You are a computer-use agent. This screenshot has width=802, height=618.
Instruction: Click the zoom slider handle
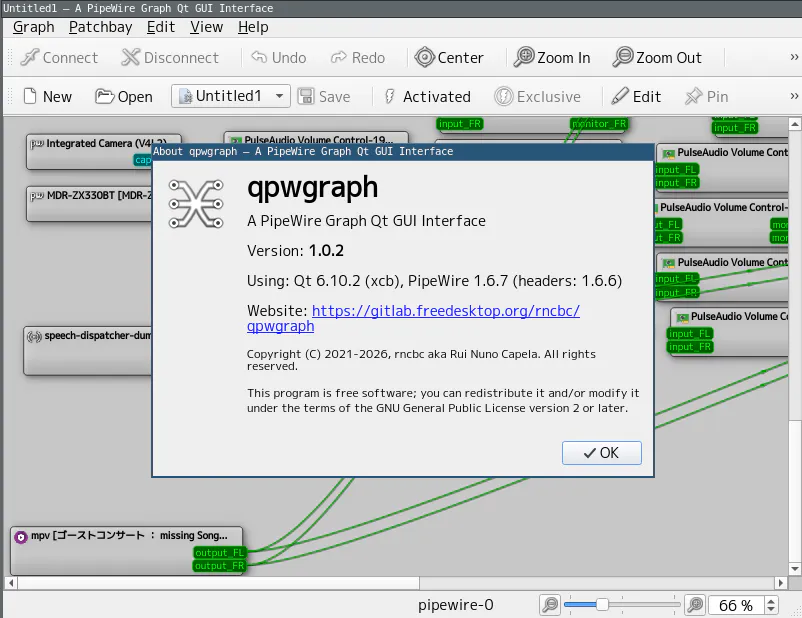(603, 605)
